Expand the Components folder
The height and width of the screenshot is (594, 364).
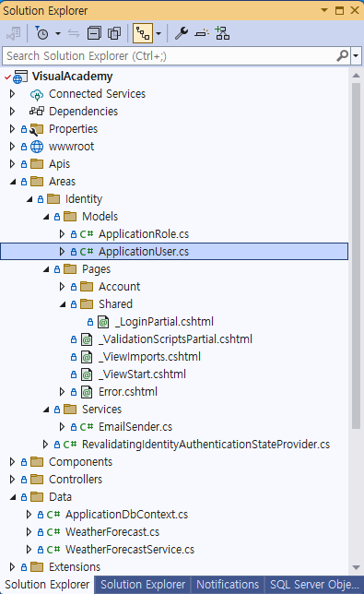point(13,461)
